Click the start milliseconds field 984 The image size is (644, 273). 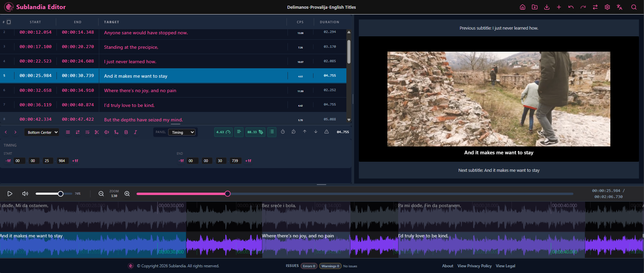63,161
